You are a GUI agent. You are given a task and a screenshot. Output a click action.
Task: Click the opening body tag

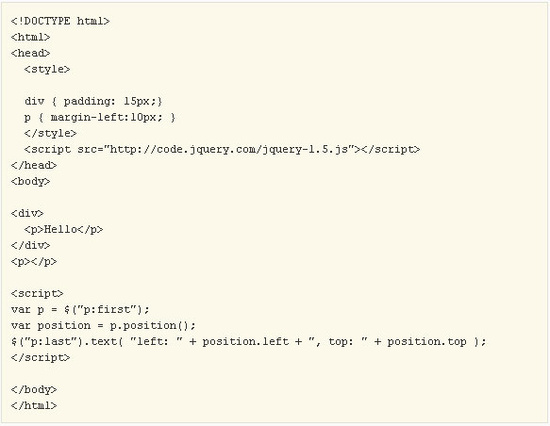(x=31, y=181)
